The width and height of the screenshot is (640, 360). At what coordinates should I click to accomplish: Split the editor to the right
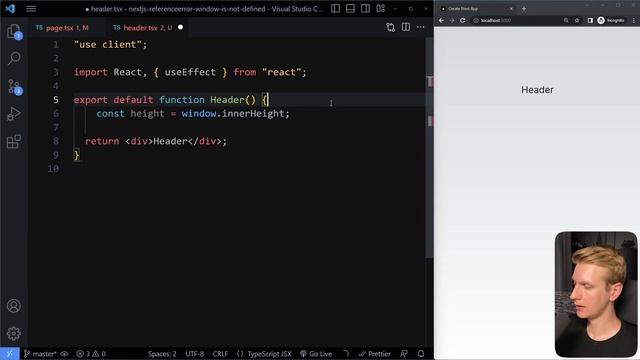pyautogui.click(x=406, y=27)
